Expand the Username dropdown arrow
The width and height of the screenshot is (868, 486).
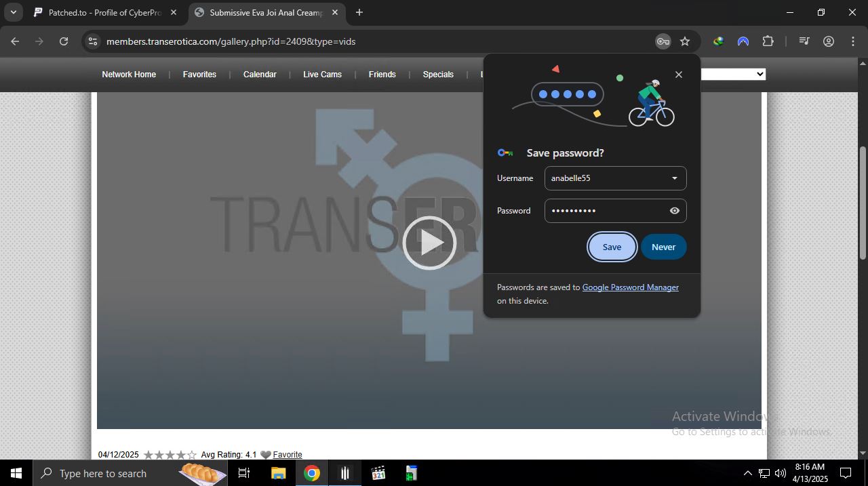(674, 178)
